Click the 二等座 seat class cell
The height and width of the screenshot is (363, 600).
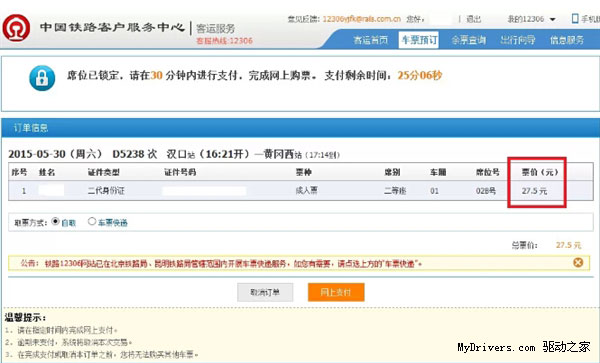click(x=395, y=190)
